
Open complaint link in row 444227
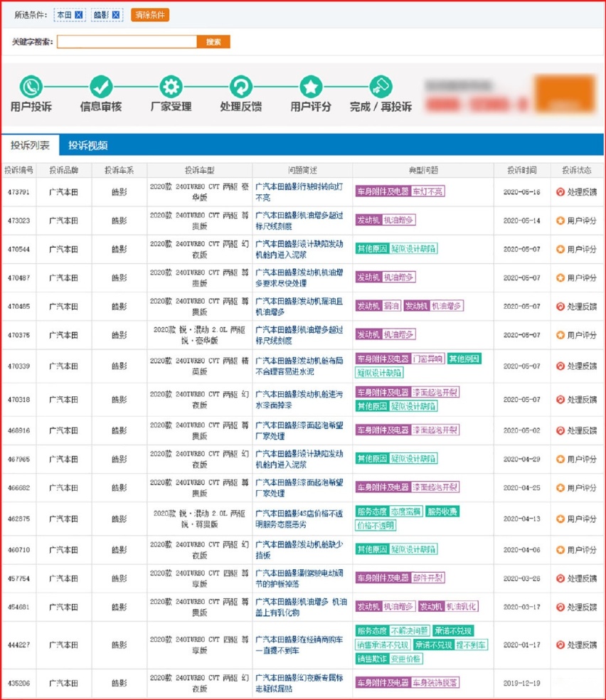[299, 645]
